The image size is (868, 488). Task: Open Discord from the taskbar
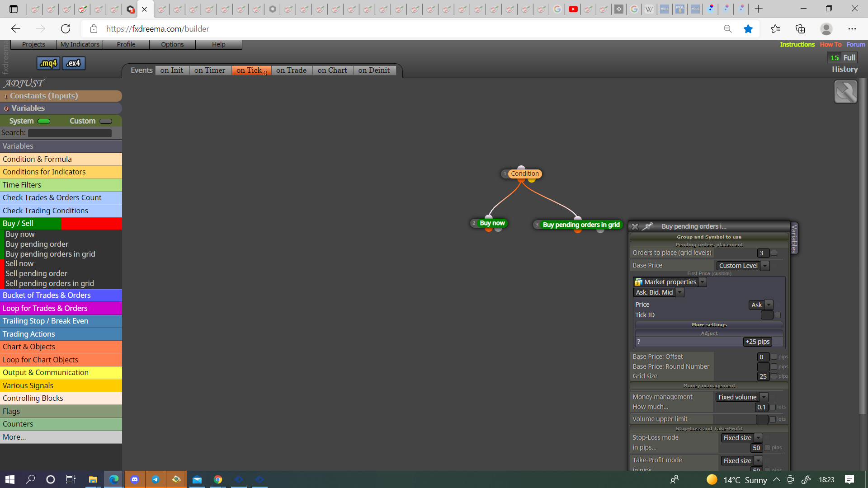coord(135,479)
